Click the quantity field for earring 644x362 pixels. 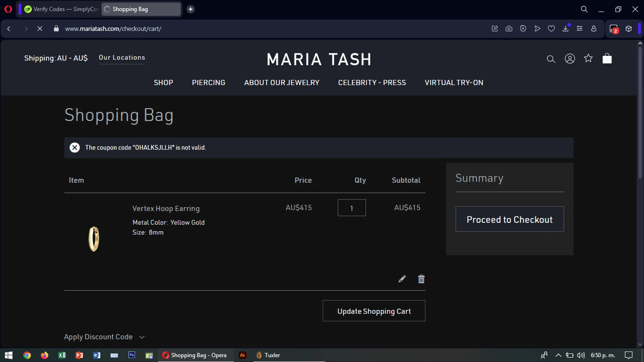(x=352, y=208)
